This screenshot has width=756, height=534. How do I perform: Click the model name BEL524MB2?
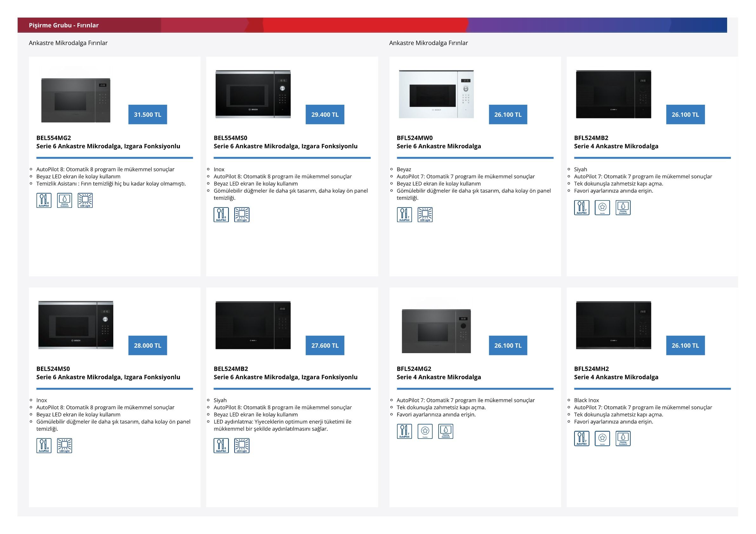[231, 369]
